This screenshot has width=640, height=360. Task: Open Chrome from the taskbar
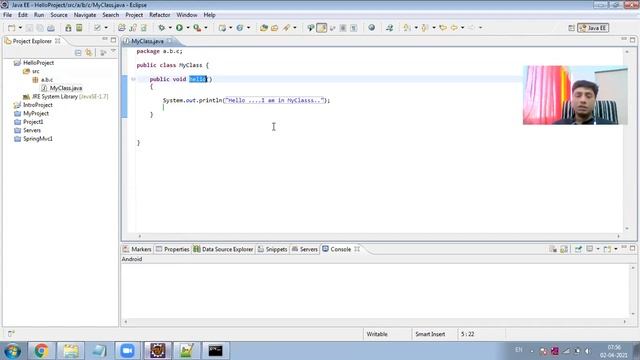[x=41, y=351]
